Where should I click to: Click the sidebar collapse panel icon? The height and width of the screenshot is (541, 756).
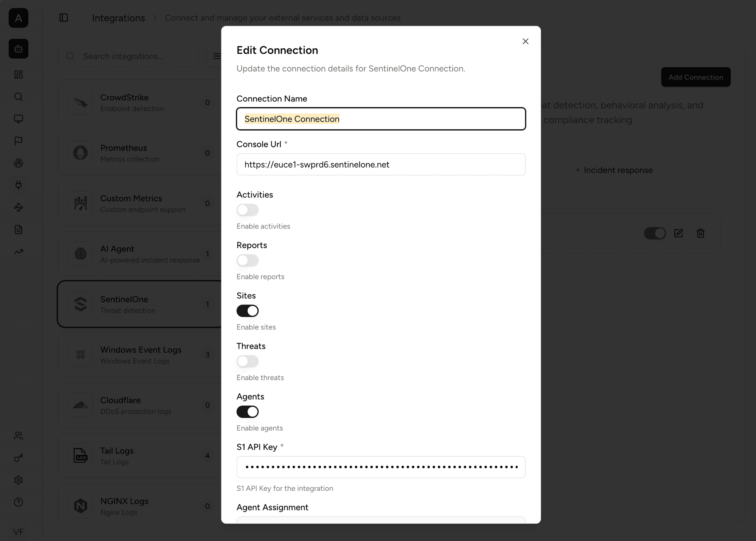click(x=64, y=18)
